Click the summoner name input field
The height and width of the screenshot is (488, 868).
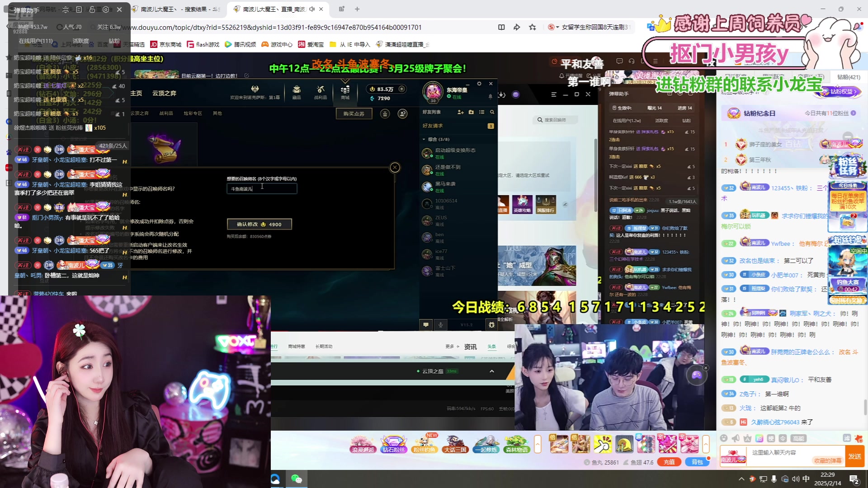pos(262,188)
